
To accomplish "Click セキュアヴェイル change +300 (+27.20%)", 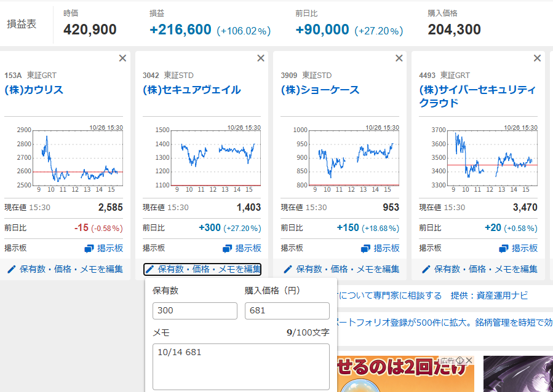I will [230, 228].
